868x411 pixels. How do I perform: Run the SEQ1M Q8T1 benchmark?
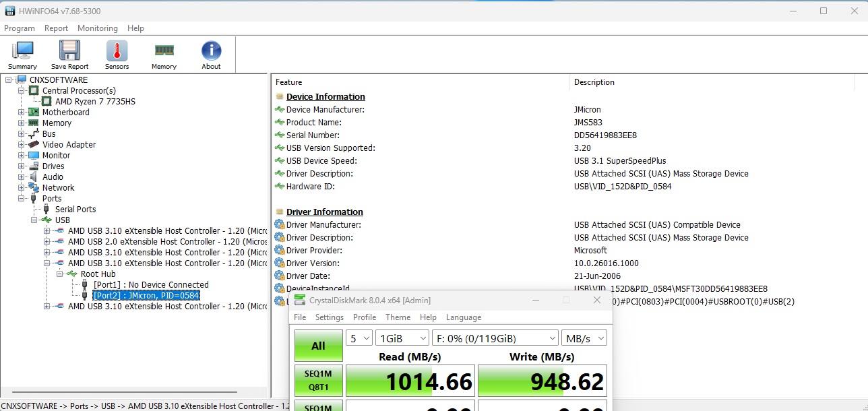(318, 381)
